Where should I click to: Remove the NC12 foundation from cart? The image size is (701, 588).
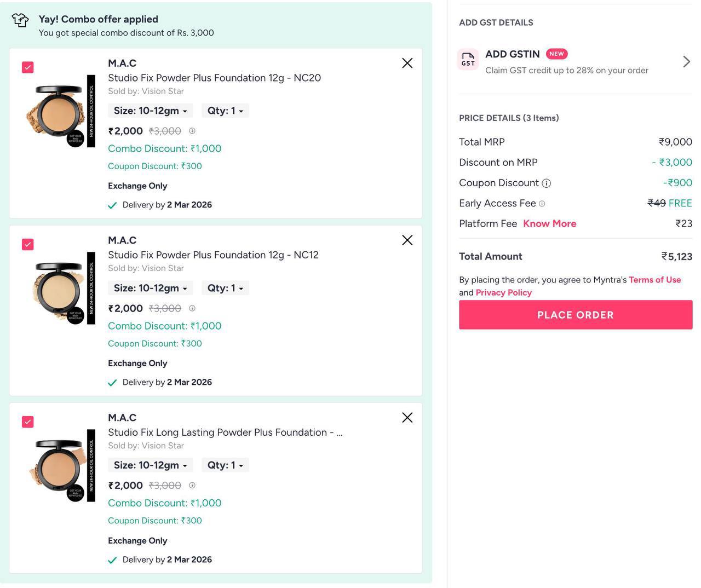407,240
